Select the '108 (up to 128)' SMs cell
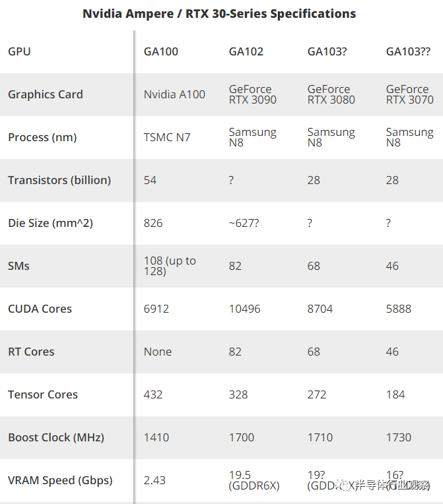Viewport: 443px width, 504px height. 170,266
